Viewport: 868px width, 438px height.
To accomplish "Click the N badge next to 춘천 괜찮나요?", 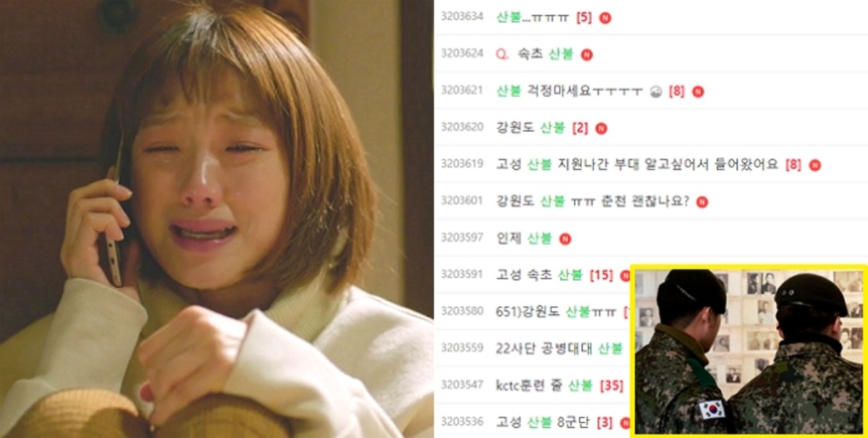I will [x=701, y=202].
